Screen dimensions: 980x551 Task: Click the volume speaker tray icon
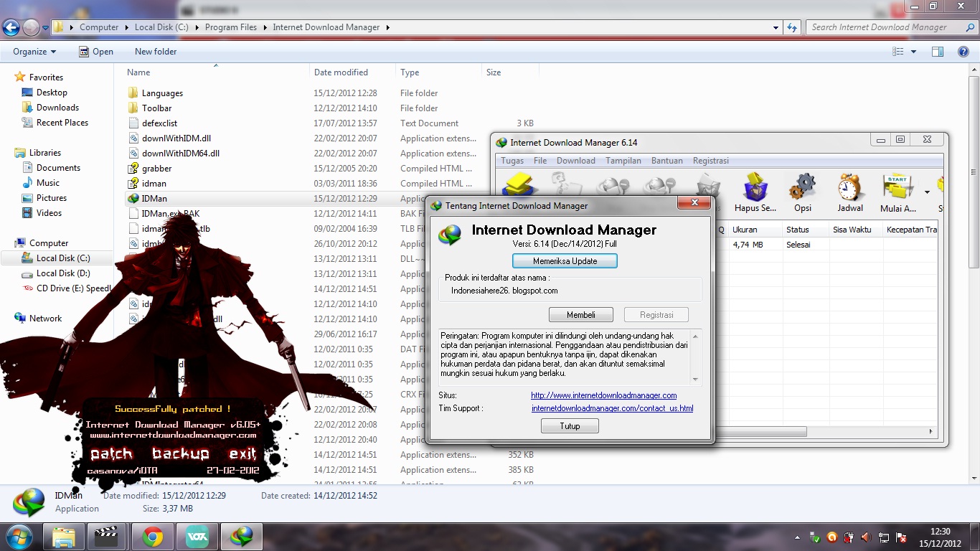(x=867, y=537)
